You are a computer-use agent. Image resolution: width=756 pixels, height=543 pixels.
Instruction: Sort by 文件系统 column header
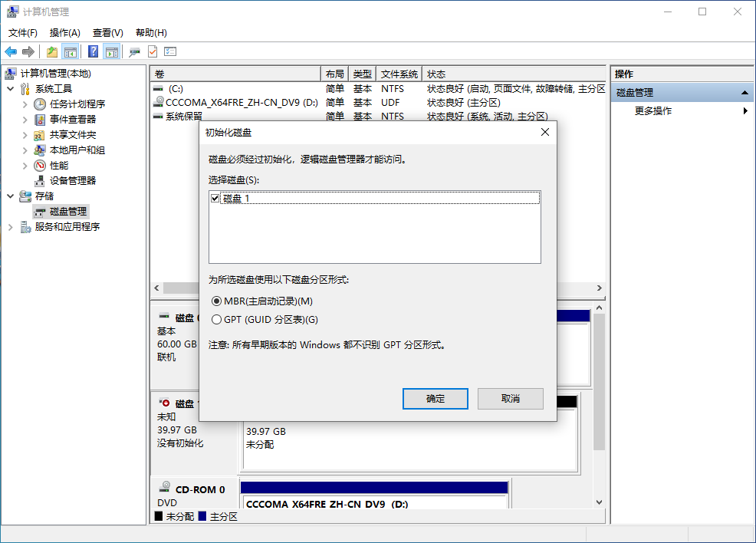pyautogui.click(x=399, y=74)
